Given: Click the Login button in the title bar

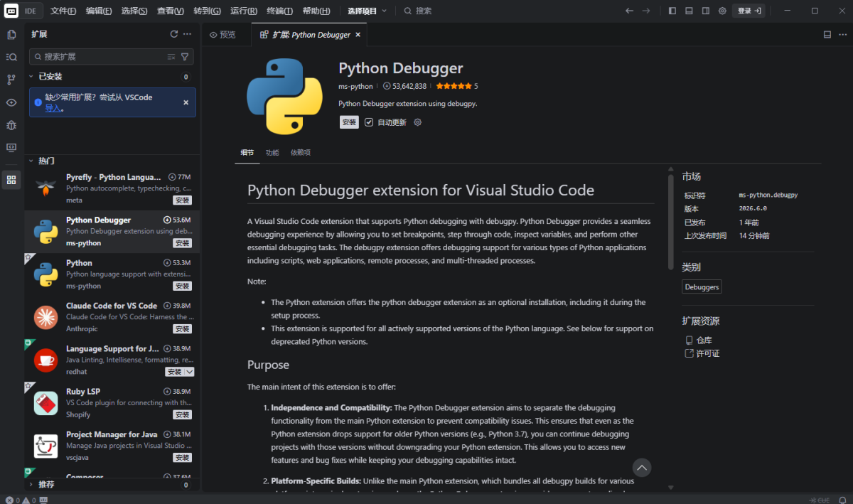Looking at the screenshot, I should click(749, 11).
